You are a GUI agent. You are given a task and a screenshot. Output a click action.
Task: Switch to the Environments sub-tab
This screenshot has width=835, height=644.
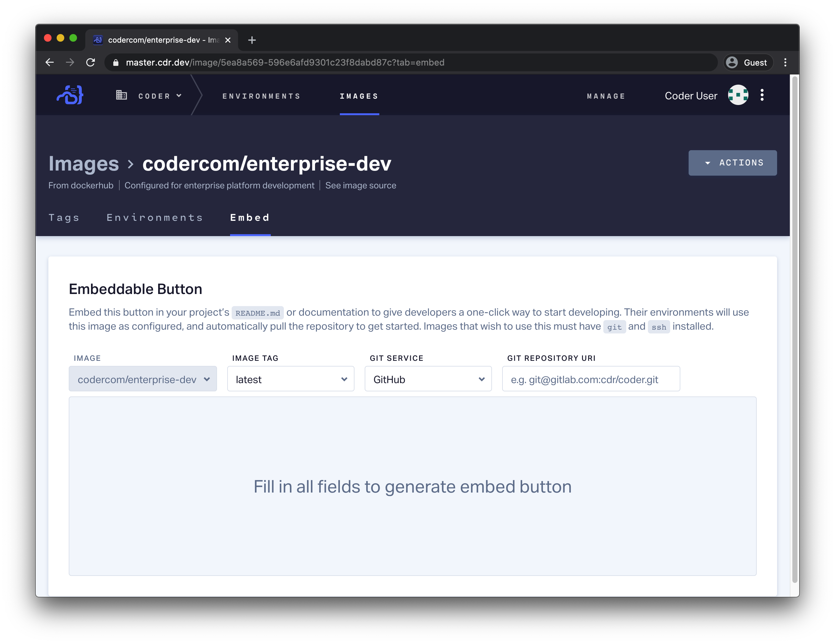pos(154,217)
